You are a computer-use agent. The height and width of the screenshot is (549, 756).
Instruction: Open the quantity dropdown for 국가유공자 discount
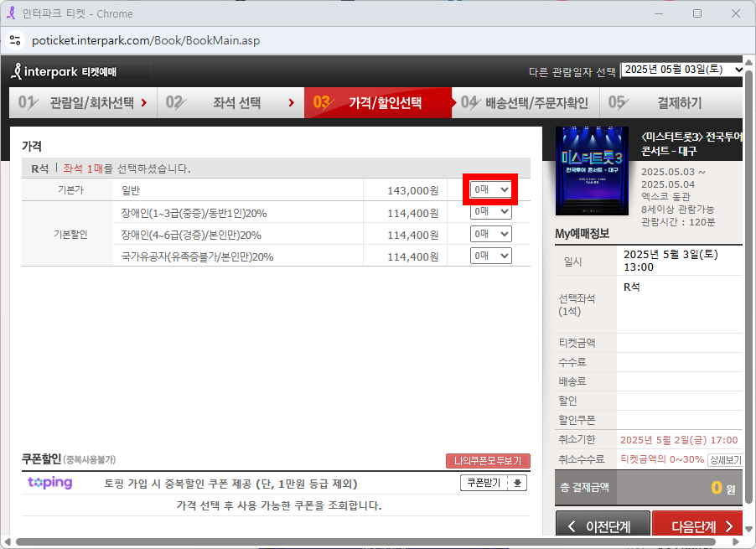[x=490, y=256]
